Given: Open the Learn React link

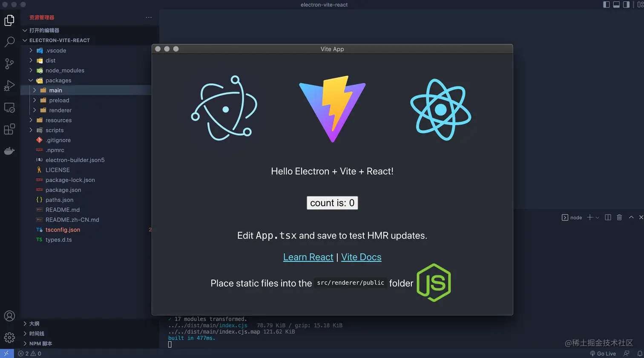Looking at the screenshot, I should [308, 257].
